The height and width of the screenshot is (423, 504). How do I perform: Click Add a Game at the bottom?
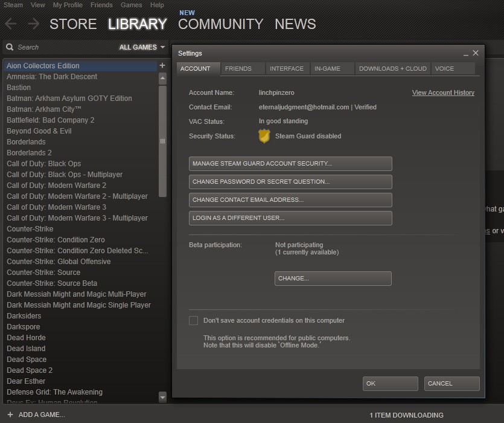42,415
